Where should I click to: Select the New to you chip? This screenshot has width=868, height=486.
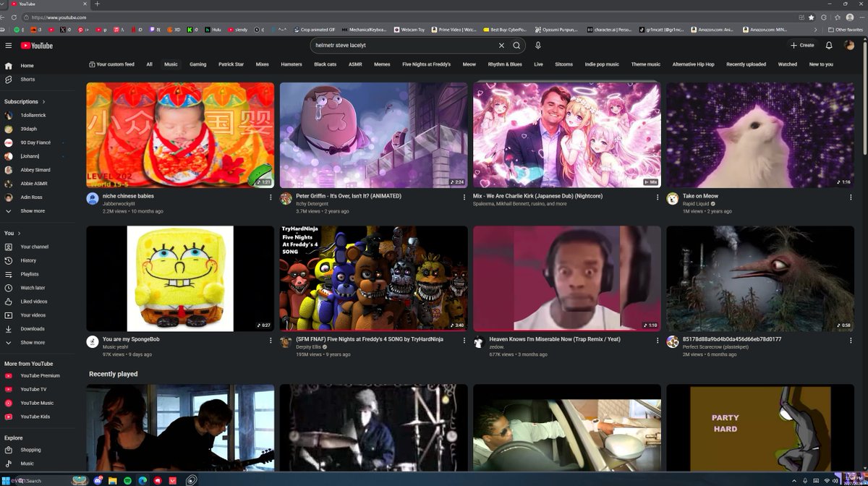pos(821,64)
